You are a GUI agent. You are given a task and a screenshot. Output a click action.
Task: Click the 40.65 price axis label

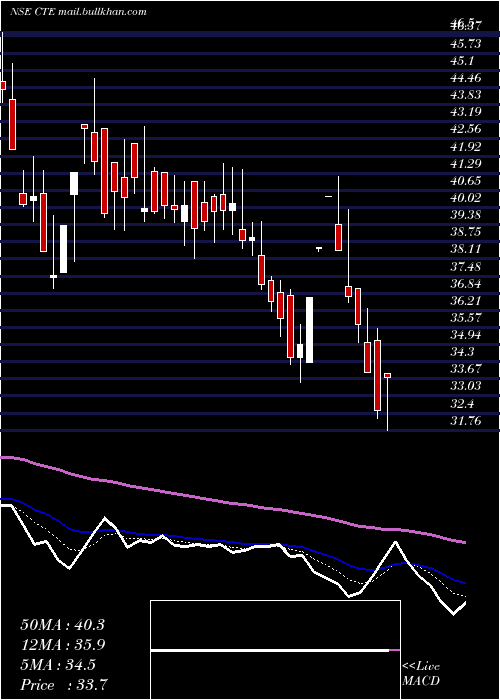coord(466,180)
